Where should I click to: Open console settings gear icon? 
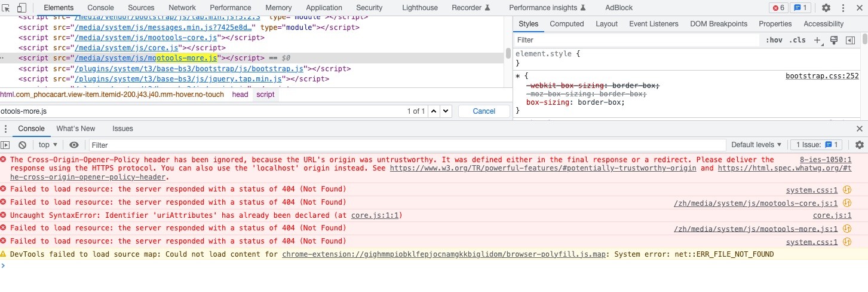tap(860, 145)
